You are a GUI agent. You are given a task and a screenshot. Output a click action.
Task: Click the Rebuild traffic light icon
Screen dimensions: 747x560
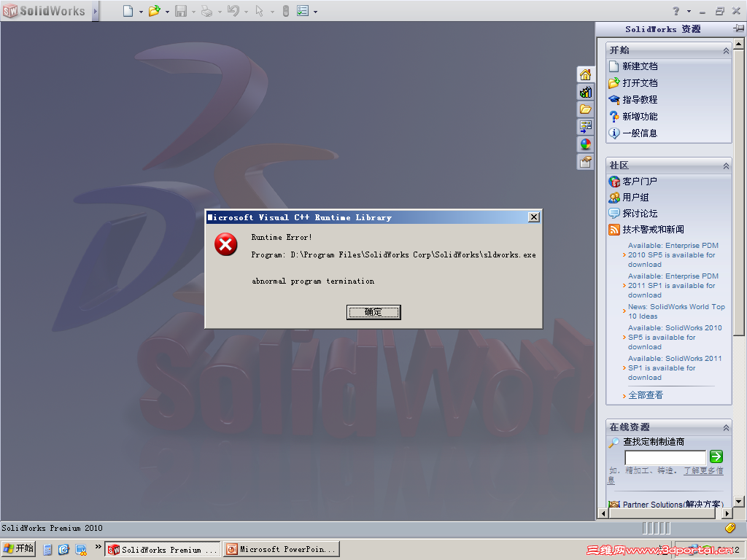[286, 10]
